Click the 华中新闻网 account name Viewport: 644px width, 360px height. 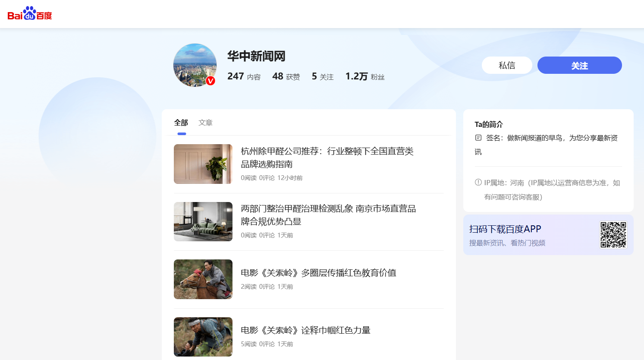pyautogui.click(x=256, y=56)
